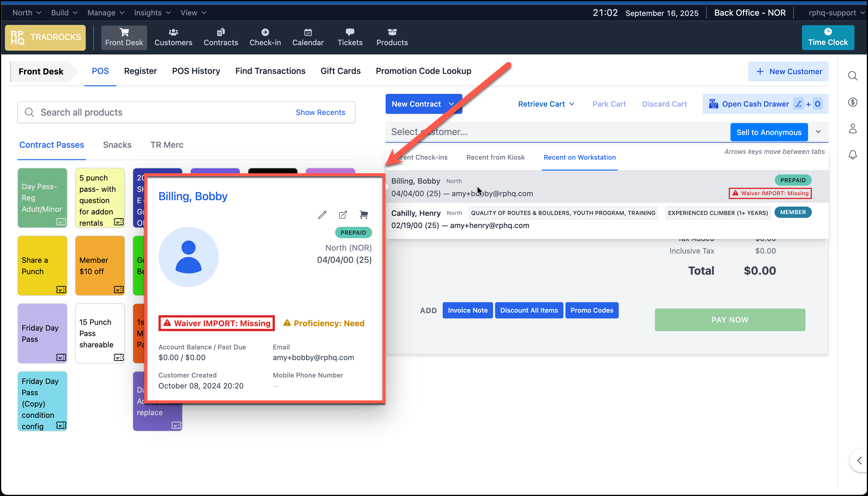The height and width of the screenshot is (496, 868).
Task: Click the cart icon on Billing, Bobby card
Action: pos(364,215)
